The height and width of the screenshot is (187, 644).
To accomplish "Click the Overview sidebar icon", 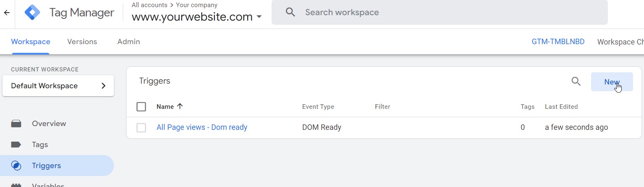I will [16, 124].
